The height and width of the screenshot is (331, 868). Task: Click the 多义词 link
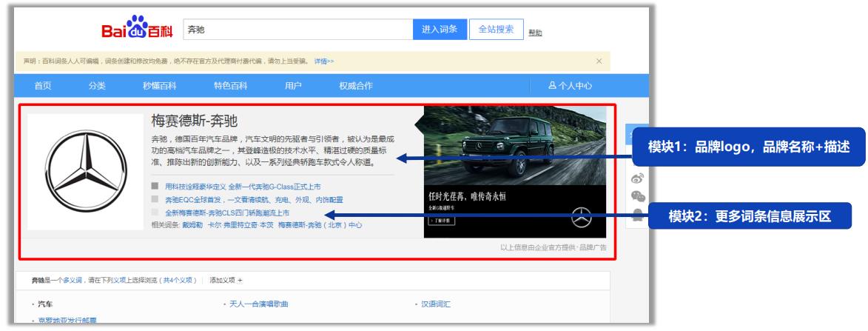(72, 281)
